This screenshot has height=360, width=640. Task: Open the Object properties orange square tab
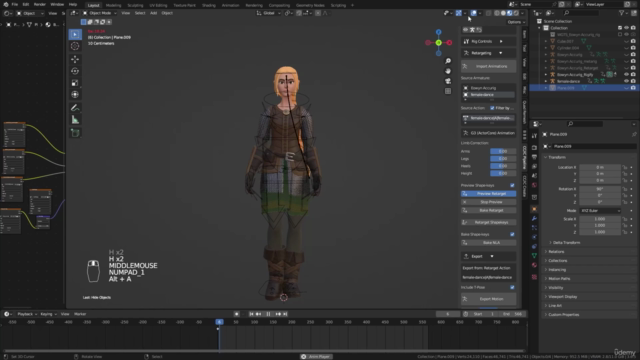pyautogui.click(x=534, y=209)
